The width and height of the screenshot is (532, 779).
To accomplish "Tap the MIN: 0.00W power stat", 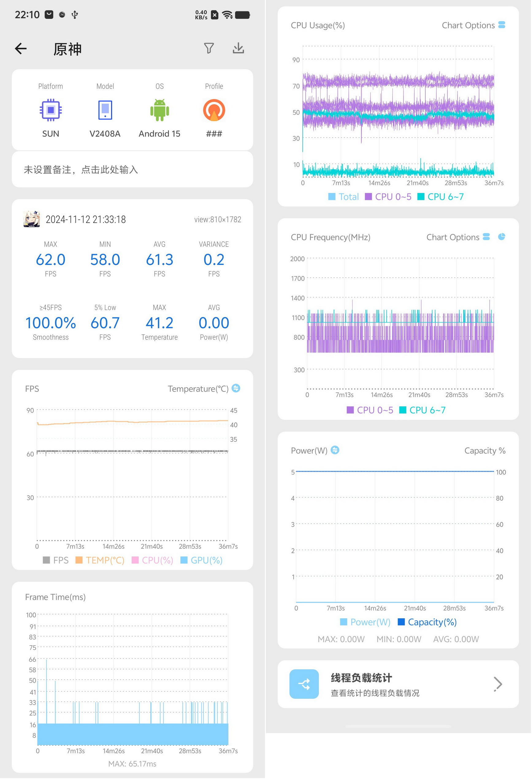I will tap(400, 640).
